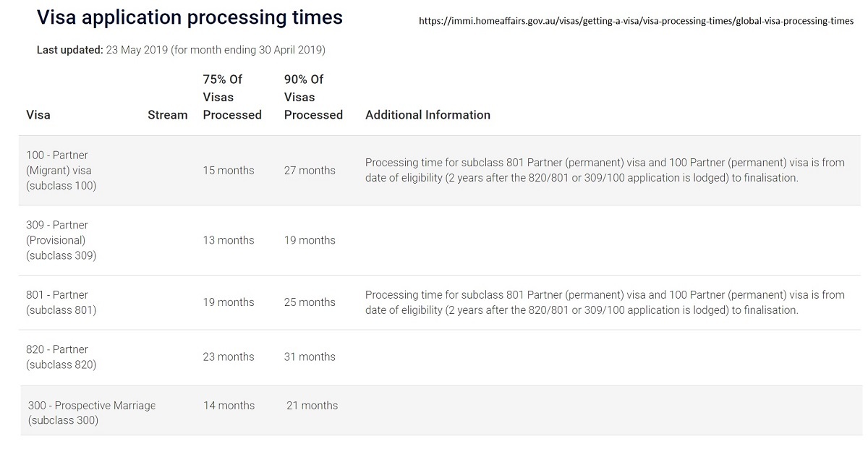Select the '13 months' cell for subclass 309
Image resolution: width=868 pixels, height=452 pixels.
click(229, 240)
